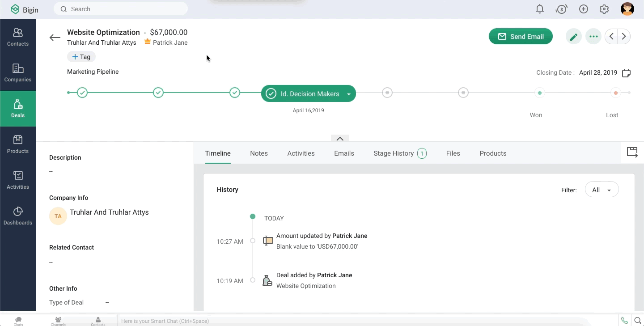Click the Website Optimization deal title
The height and width of the screenshot is (326, 644).
[x=103, y=32]
